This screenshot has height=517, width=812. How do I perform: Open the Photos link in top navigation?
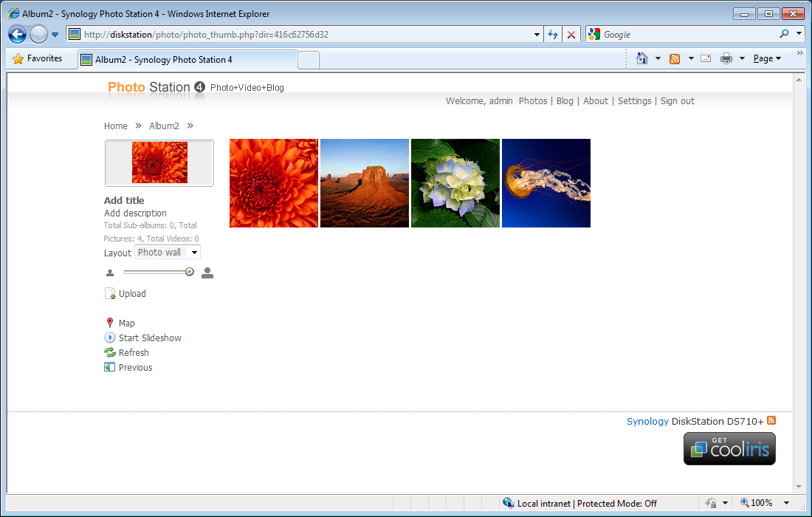533,101
